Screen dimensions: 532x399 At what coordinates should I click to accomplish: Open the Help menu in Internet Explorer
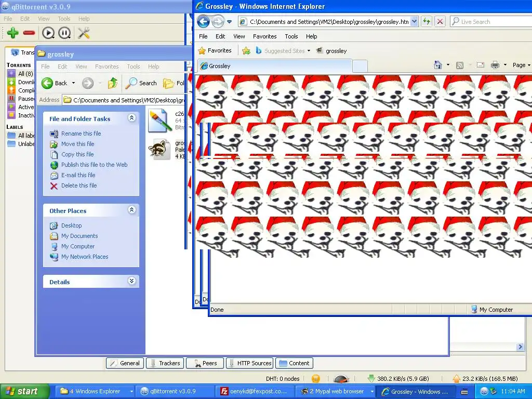312,36
